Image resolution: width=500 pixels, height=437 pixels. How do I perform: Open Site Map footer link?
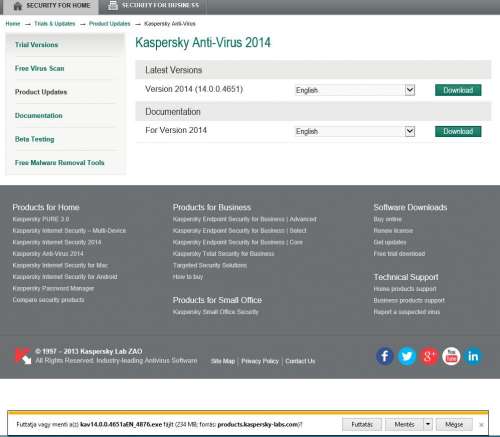[x=223, y=361]
